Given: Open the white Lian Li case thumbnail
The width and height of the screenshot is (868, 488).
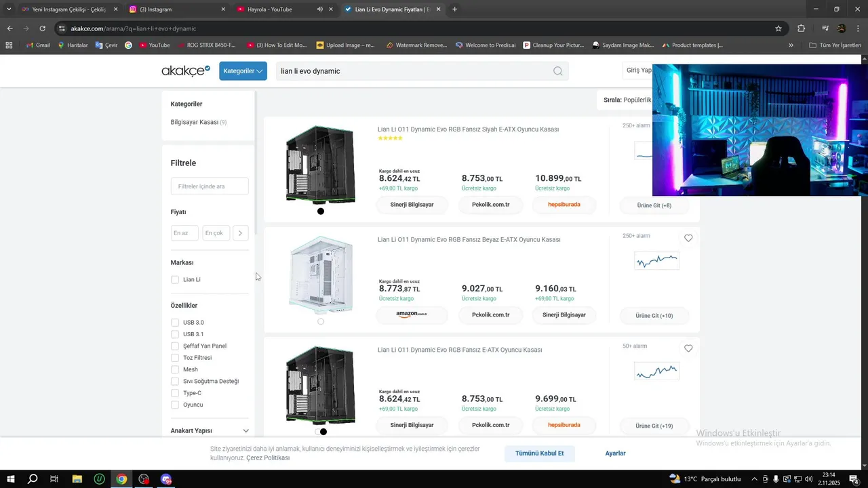Looking at the screenshot, I should coord(320,274).
